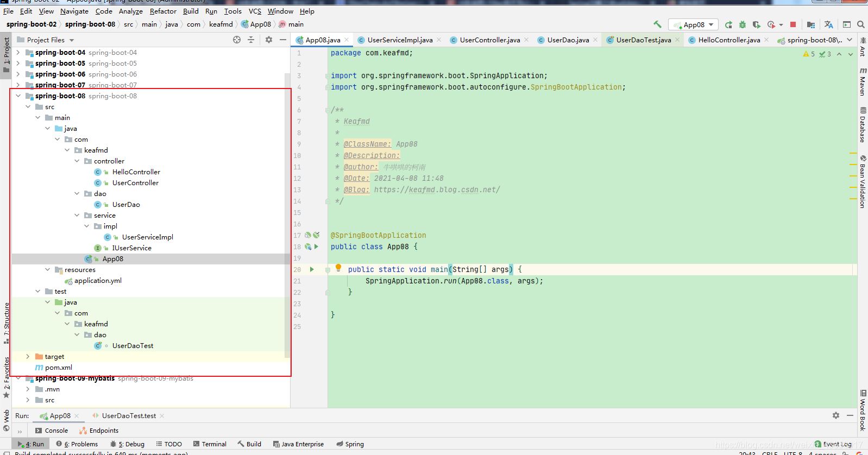
Task: Stop the running application with red square
Action: click(x=793, y=24)
